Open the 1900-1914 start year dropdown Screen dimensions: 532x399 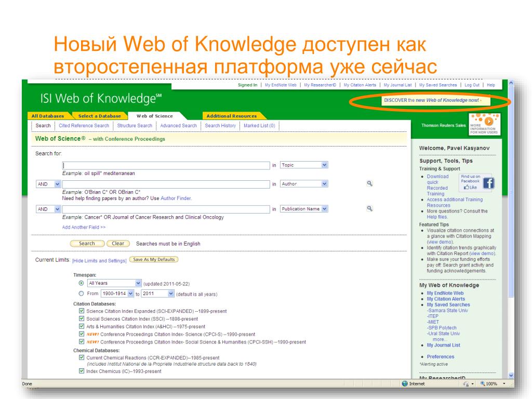click(x=117, y=294)
